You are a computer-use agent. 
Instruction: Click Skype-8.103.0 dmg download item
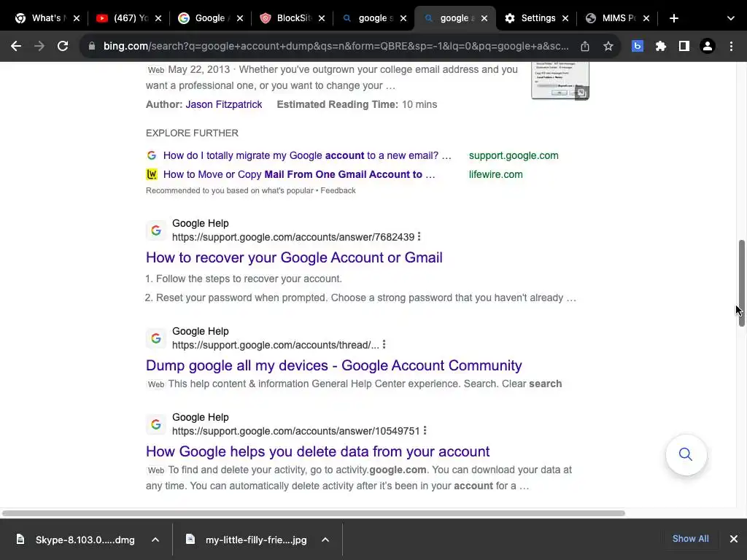click(85, 540)
